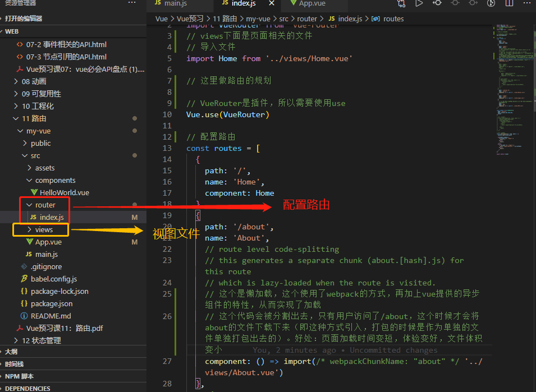
Task: Click the git icon beside .gitignore
Action: pyautogui.click(x=24, y=266)
